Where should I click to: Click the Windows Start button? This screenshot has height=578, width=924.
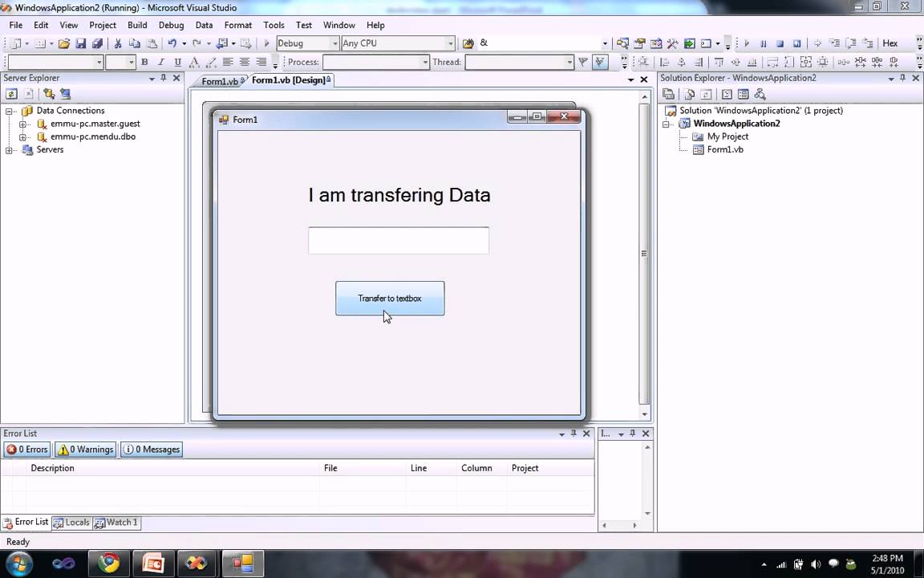pyautogui.click(x=19, y=564)
